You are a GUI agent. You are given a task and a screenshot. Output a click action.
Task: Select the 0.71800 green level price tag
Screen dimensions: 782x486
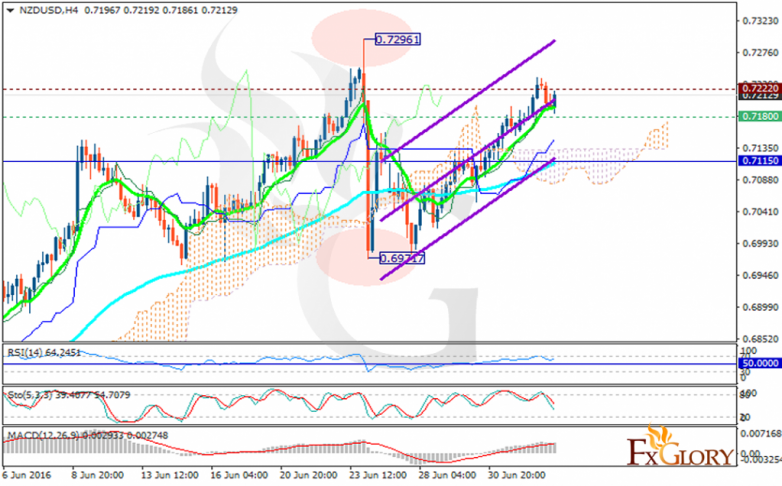click(x=760, y=116)
